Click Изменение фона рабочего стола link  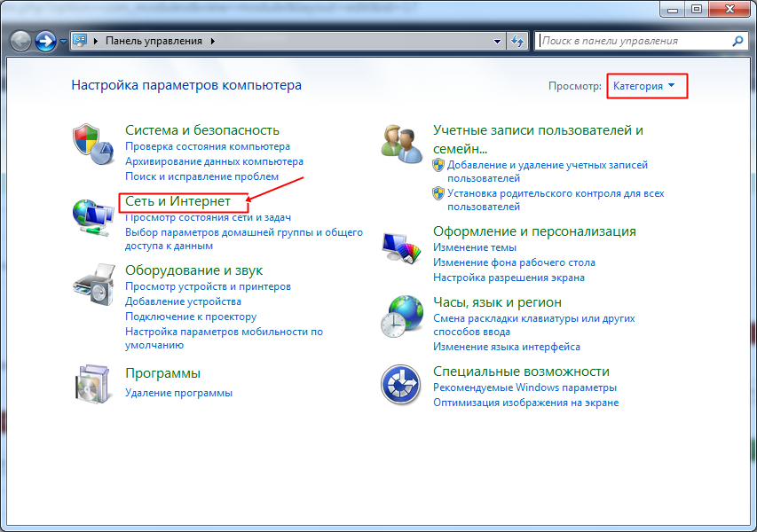[514, 262]
